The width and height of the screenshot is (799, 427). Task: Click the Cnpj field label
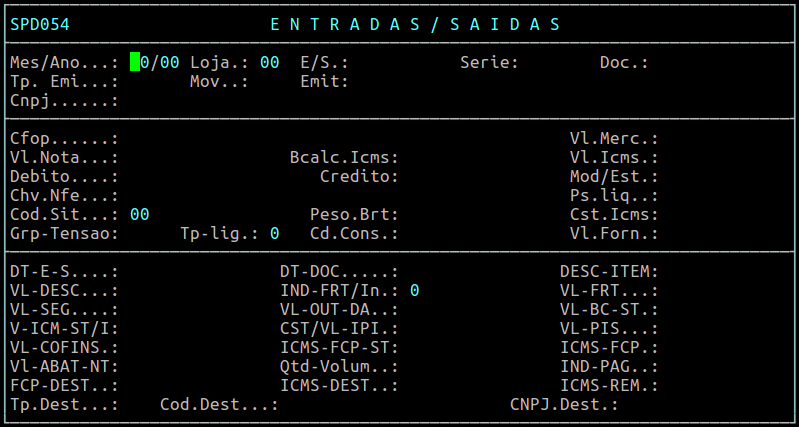(x=64, y=100)
